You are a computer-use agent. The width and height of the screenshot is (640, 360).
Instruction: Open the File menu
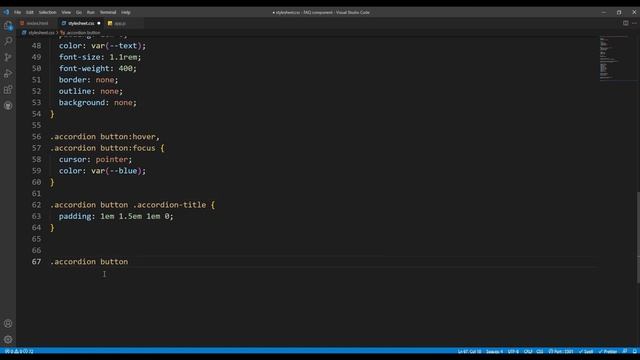(18, 12)
